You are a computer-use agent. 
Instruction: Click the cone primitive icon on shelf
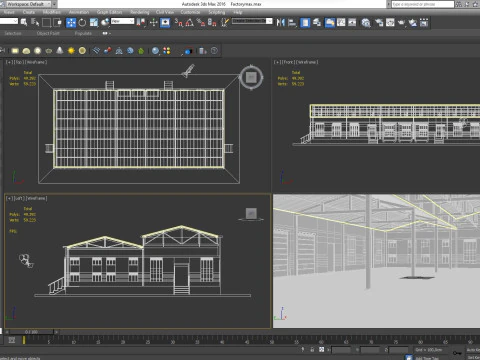[x=60, y=50]
